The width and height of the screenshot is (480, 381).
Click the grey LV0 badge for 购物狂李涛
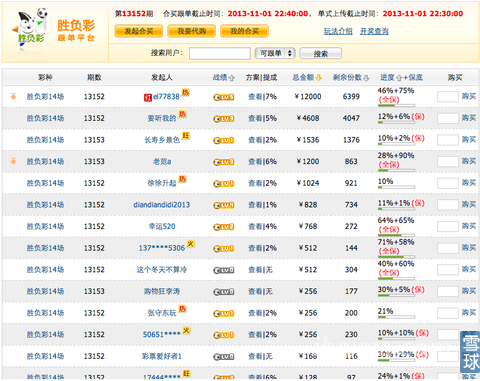(x=224, y=292)
